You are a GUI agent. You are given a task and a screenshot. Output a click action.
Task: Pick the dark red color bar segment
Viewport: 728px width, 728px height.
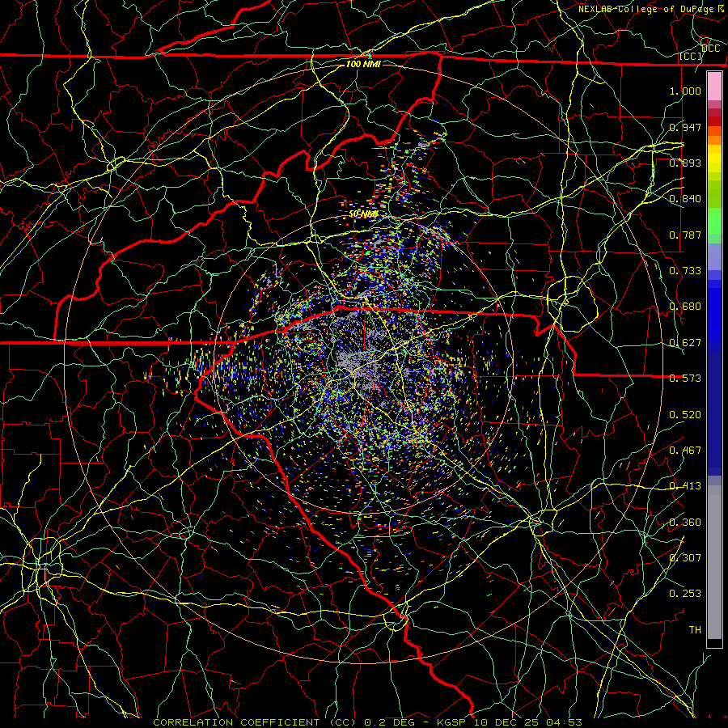point(714,121)
